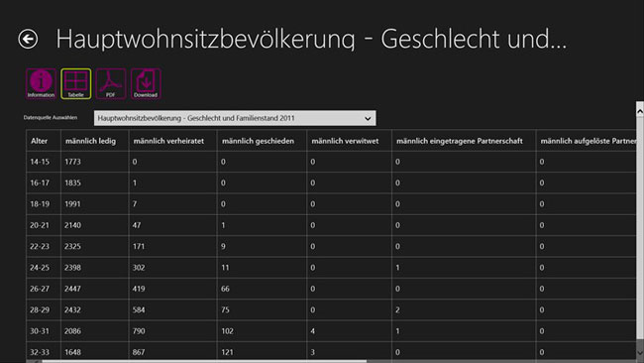Click the Datenquelle Auswählen label
The height and width of the screenshot is (363, 644).
click(51, 118)
